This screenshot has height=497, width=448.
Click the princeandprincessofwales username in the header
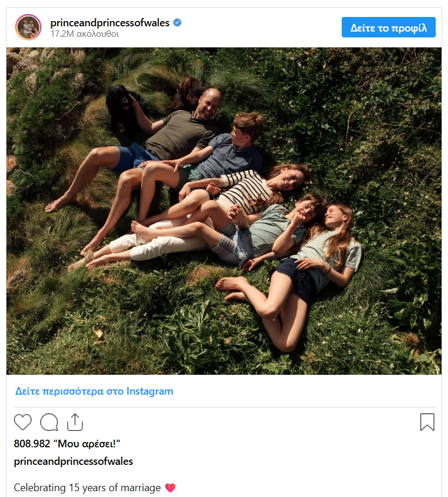[110, 23]
